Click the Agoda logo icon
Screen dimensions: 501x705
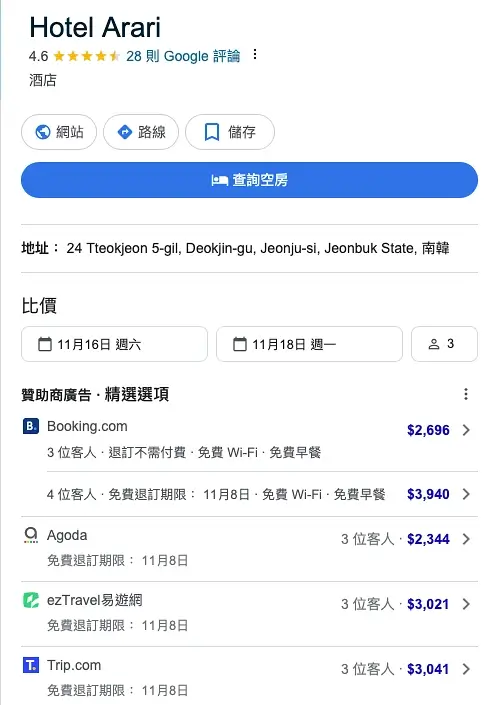(x=31, y=535)
